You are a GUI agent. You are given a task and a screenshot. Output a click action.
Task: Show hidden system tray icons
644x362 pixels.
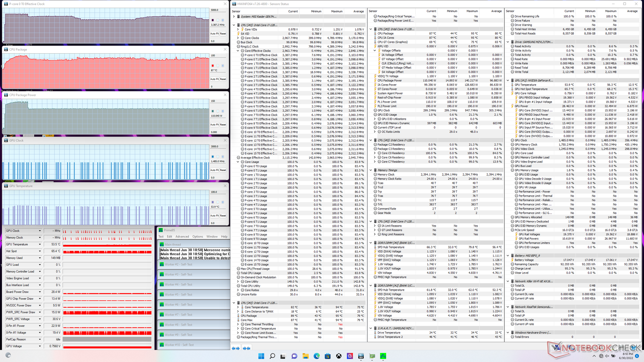click(594, 356)
